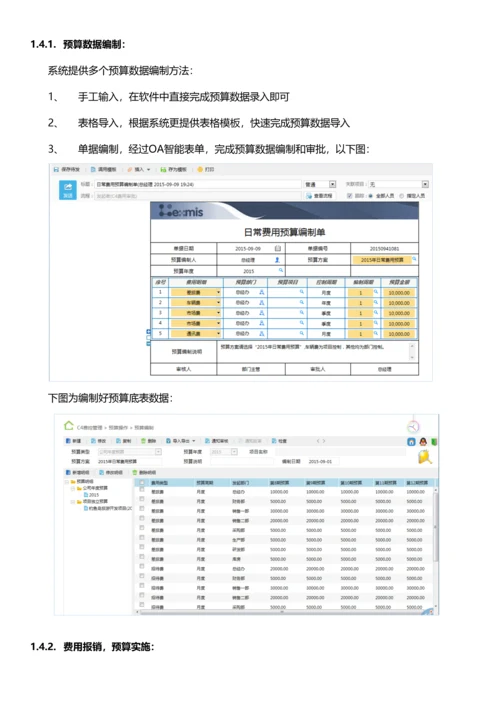The height and width of the screenshot is (707, 500).
Task: Click 编制周期 search icon in row 5
Action: coord(375,334)
